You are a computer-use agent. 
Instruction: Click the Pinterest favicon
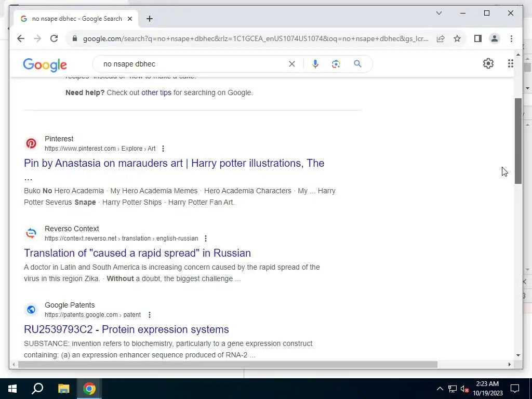click(x=31, y=143)
